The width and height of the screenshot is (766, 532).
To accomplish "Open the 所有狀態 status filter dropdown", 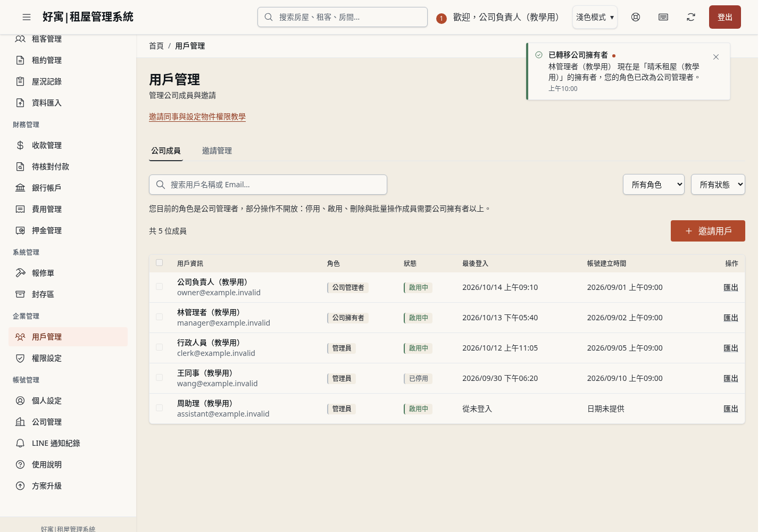I will pyautogui.click(x=718, y=185).
